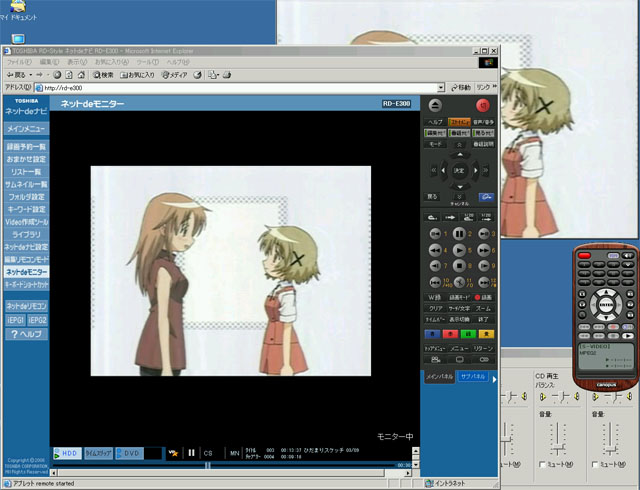Click the メディア toolbar button
The height and width of the screenshot is (490, 640).
(174, 75)
